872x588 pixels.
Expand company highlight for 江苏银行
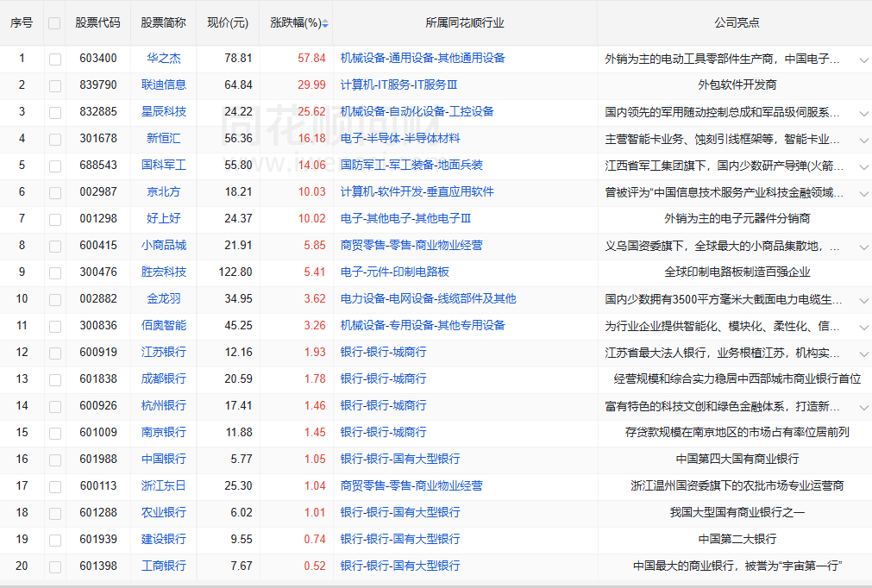(x=863, y=353)
